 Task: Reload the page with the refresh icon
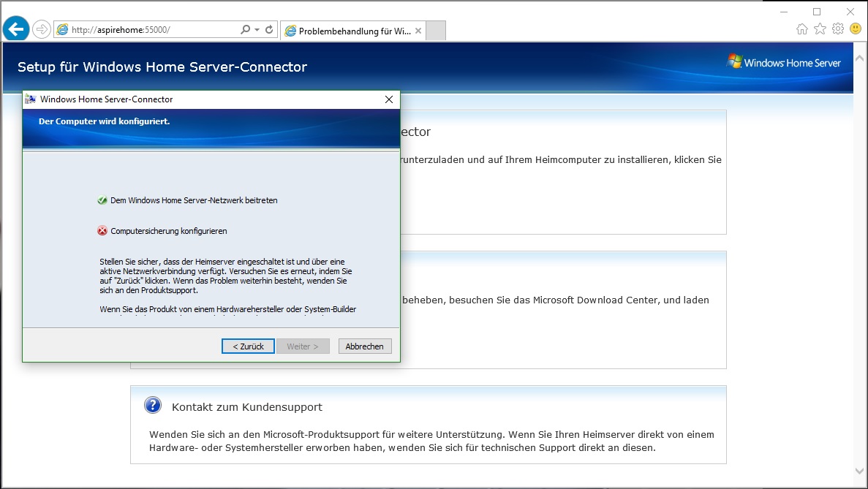pos(269,30)
